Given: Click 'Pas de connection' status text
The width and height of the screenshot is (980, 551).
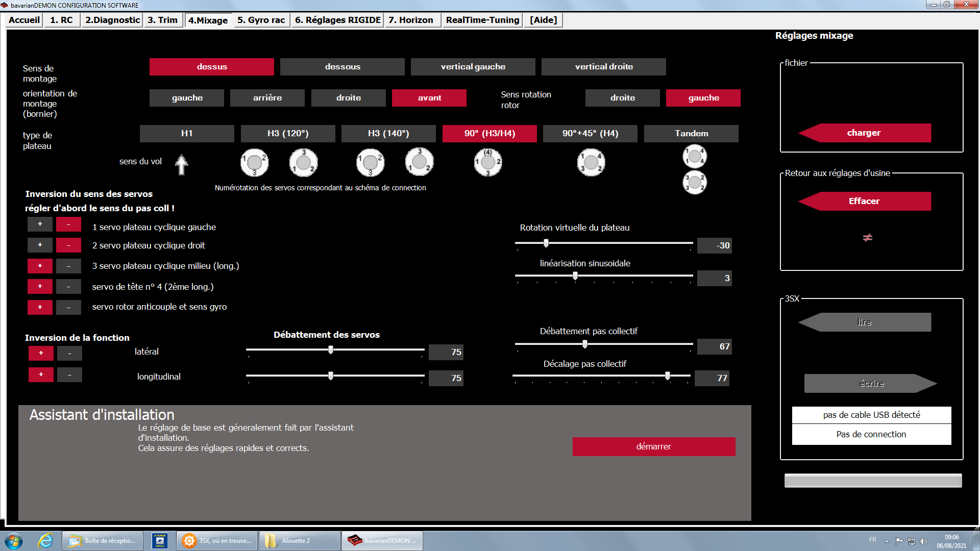Looking at the screenshot, I should [x=871, y=434].
